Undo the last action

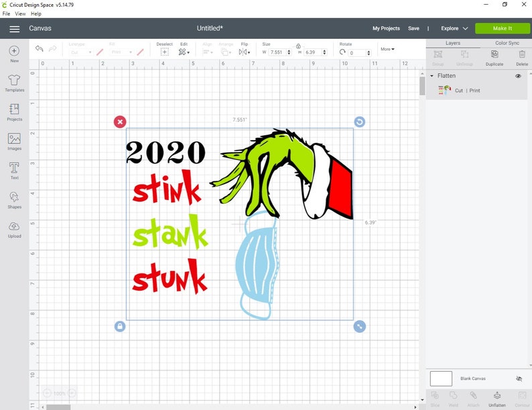click(40, 49)
